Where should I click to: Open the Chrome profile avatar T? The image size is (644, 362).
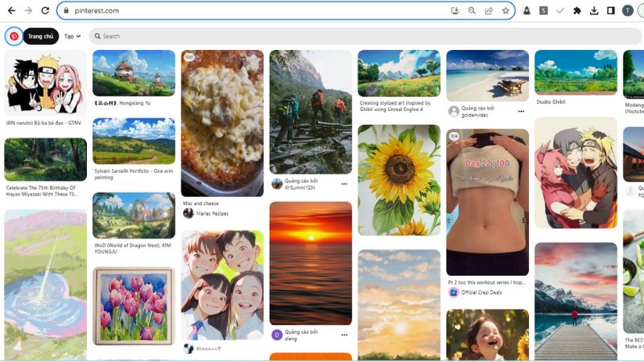[627, 10]
